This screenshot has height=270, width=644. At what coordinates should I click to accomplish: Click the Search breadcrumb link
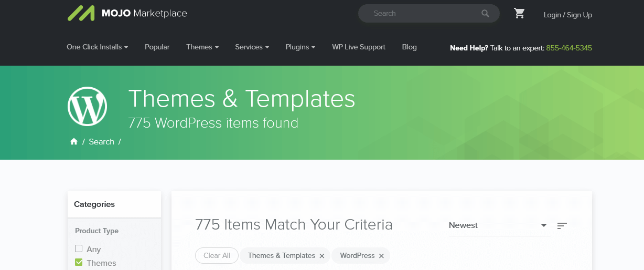(101, 142)
